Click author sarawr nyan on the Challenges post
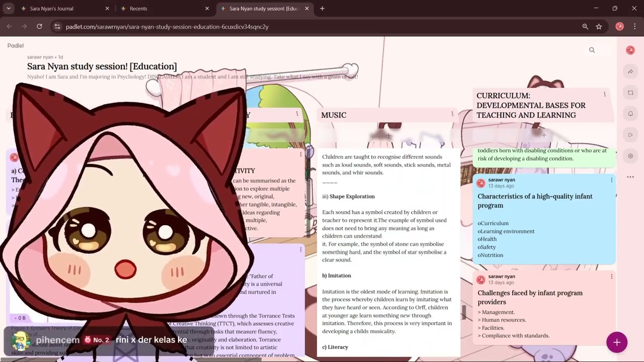 (501, 276)
